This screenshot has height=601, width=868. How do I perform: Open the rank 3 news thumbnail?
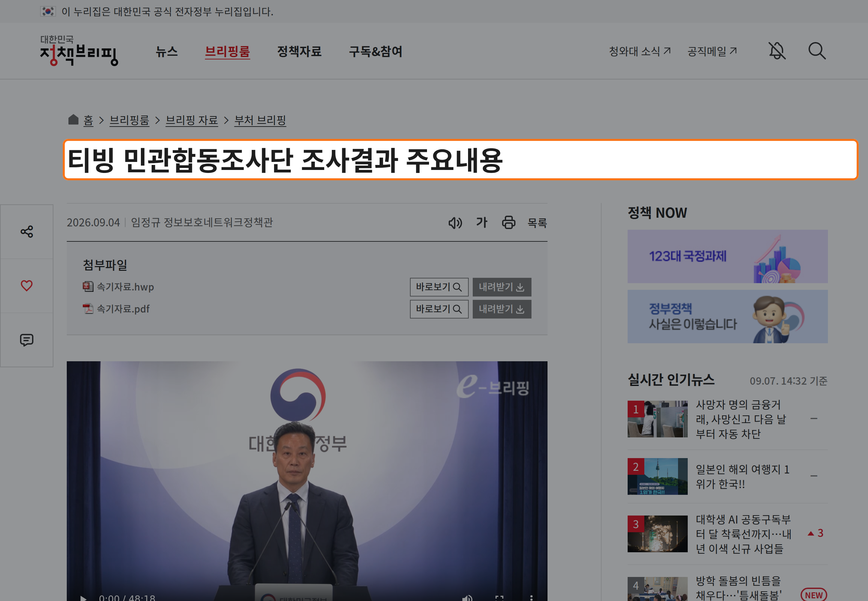coord(657,534)
